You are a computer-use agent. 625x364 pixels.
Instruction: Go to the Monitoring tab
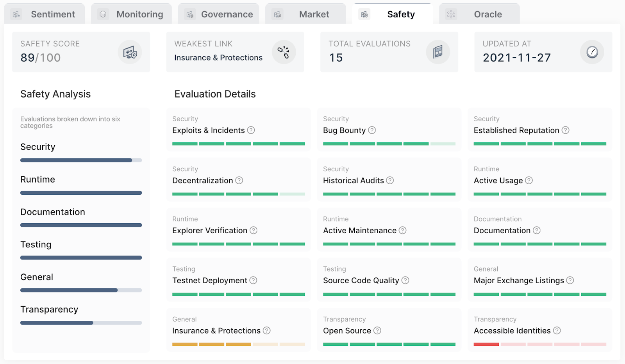coord(131,14)
